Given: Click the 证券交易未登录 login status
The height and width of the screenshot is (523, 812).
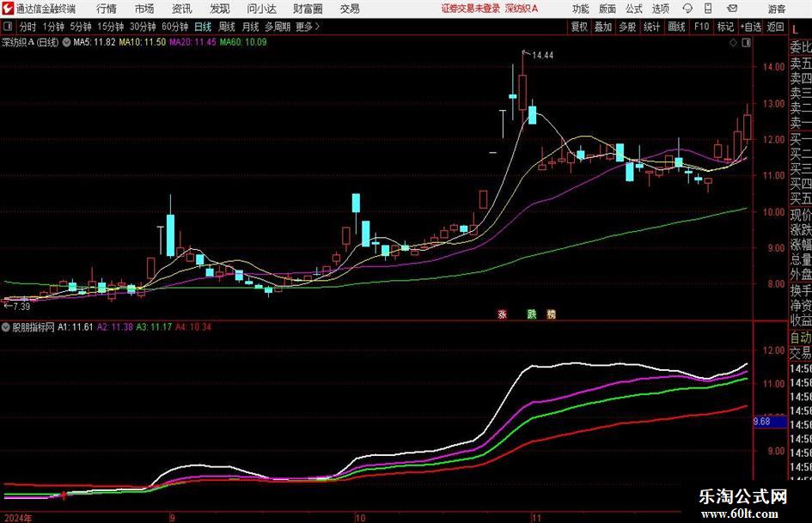Looking at the screenshot, I should click(471, 9).
